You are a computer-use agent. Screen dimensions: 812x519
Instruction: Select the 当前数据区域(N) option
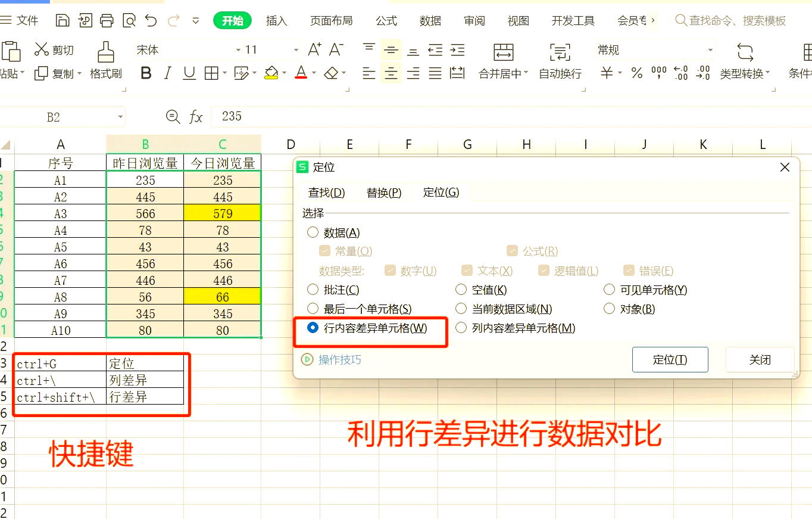(461, 309)
